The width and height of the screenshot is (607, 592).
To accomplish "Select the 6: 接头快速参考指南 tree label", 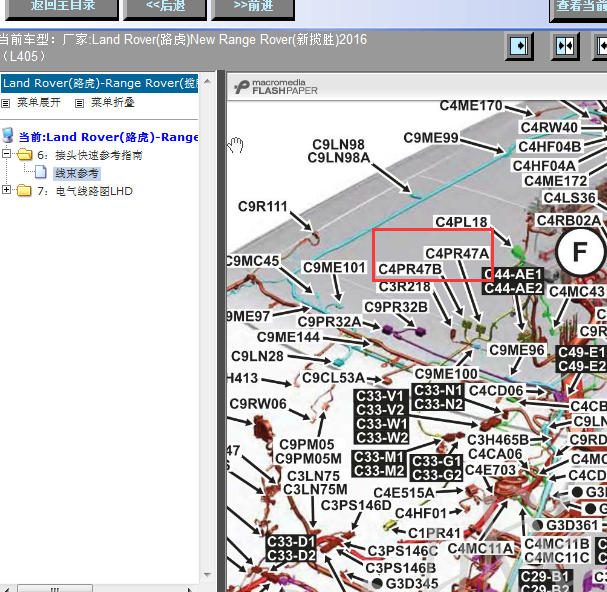I will coord(90,155).
